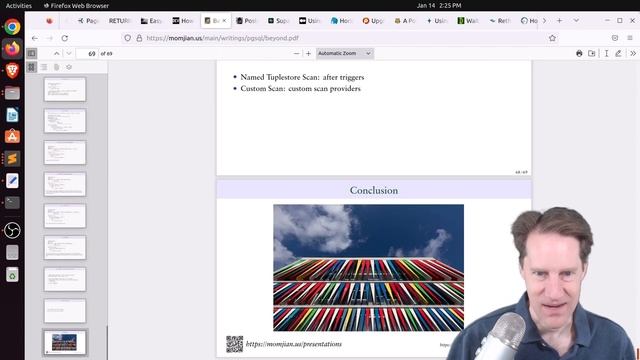640x360 pixels.
Task: Open Firefox View pinned icon
Action: pyautogui.click(x=49, y=20)
